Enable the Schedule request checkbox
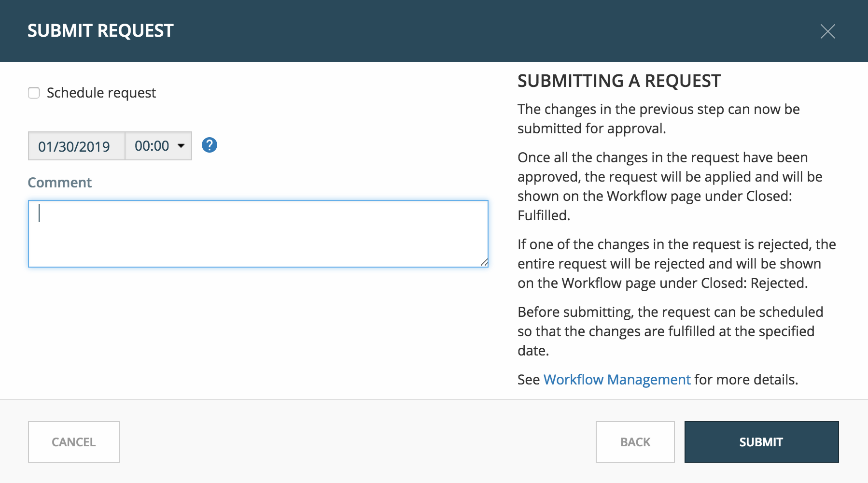The height and width of the screenshot is (483, 868). 34,93
